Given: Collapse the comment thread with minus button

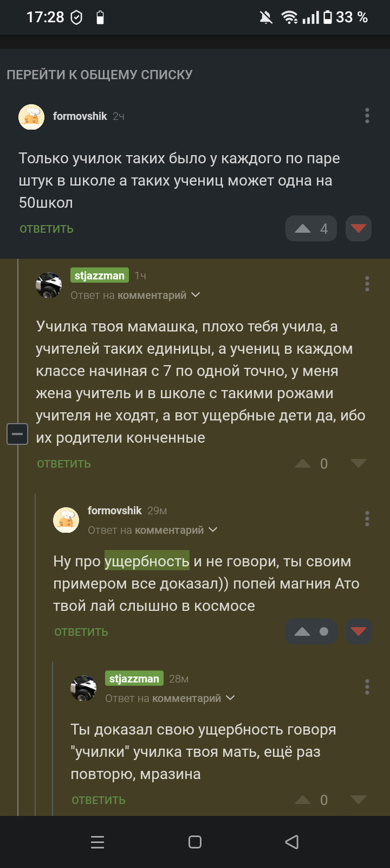Looking at the screenshot, I should 17,433.
